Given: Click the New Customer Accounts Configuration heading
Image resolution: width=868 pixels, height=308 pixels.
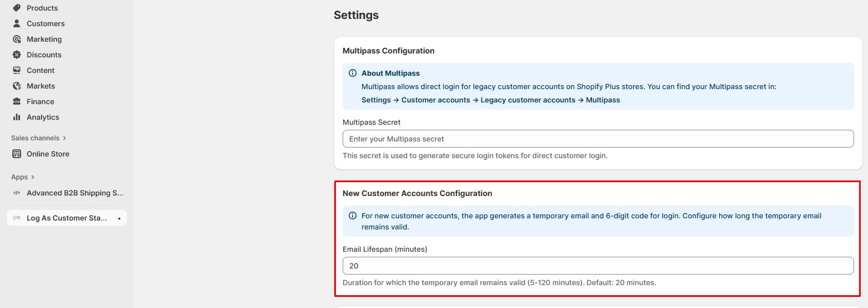Looking at the screenshot, I should 417,193.
